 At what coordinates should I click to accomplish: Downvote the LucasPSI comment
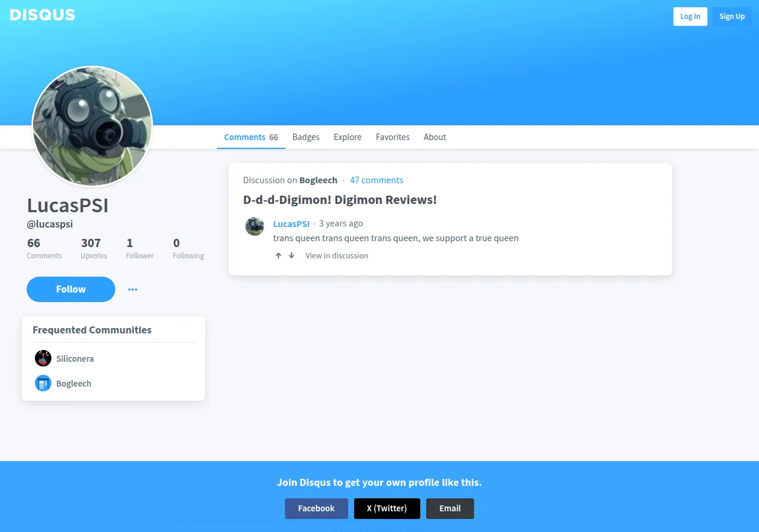click(291, 256)
